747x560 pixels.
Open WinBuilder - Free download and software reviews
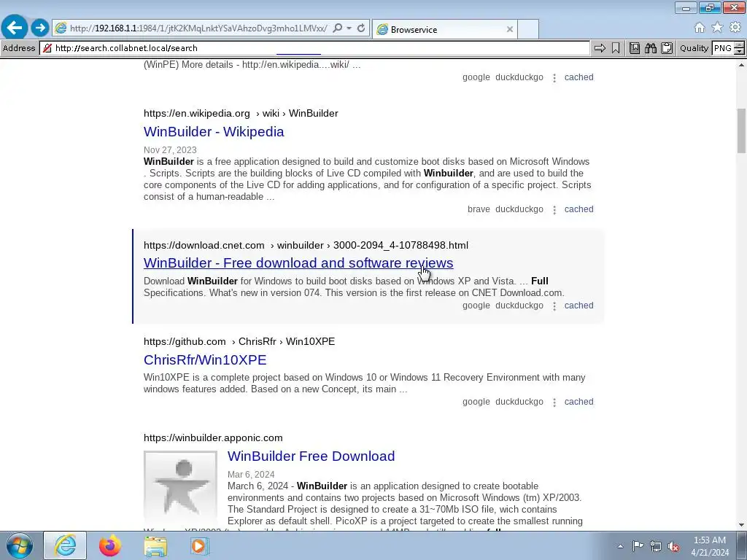pyautogui.click(x=298, y=262)
